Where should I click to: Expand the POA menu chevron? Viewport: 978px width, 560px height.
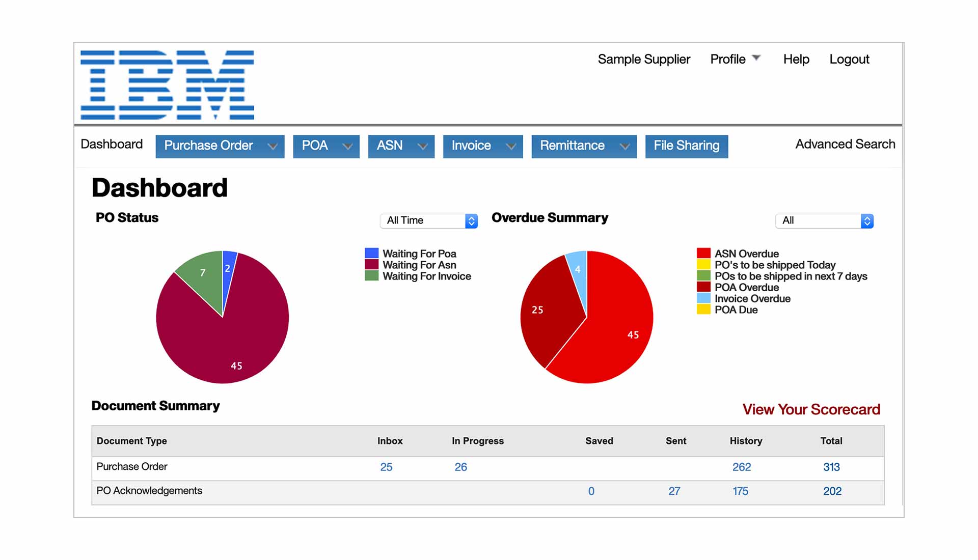pos(348,146)
